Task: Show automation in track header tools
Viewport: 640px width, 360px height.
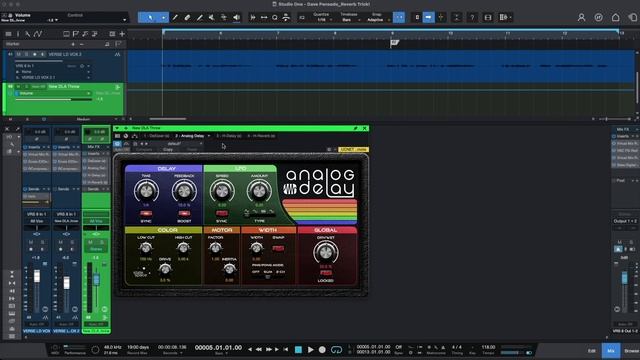Action: click(x=38, y=34)
